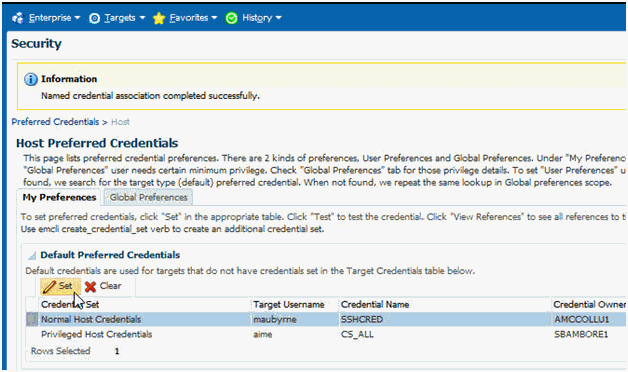Click the Credential Owner column header
The height and width of the screenshot is (372, 628).
(x=589, y=305)
